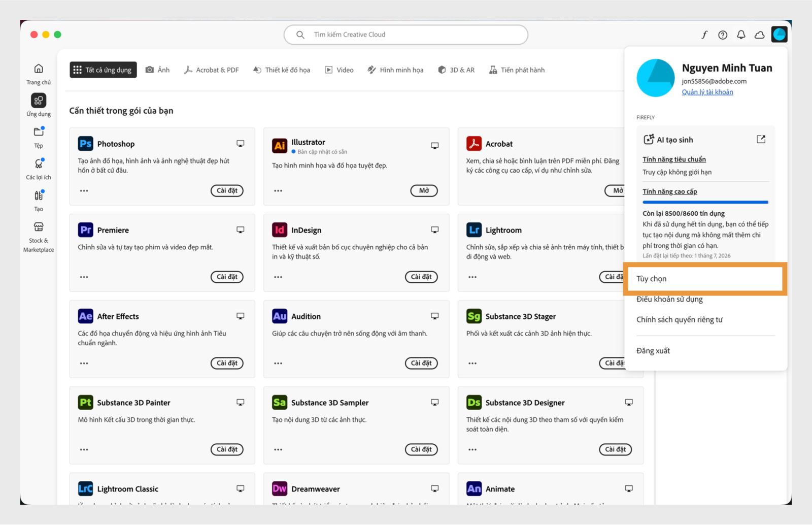The height and width of the screenshot is (525, 812).
Task: Click the Lightroom app icon
Action: click(474, 230)
